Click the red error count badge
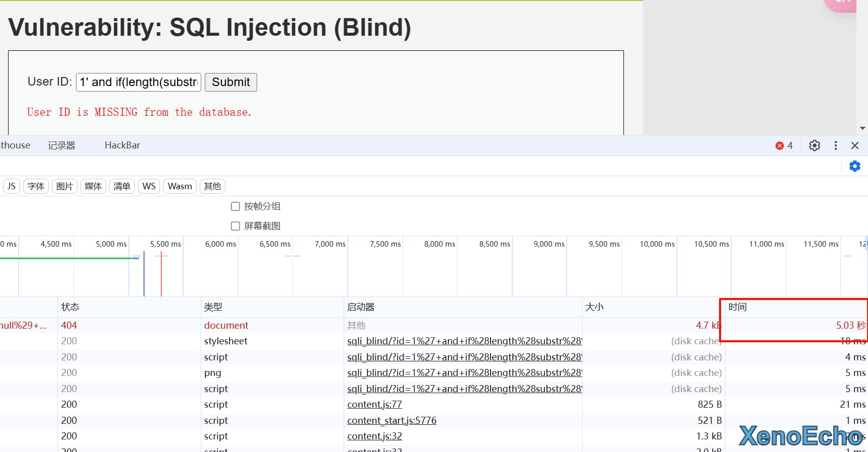The width and height of the screenshot is (868, 452). (x=784, y=145)
